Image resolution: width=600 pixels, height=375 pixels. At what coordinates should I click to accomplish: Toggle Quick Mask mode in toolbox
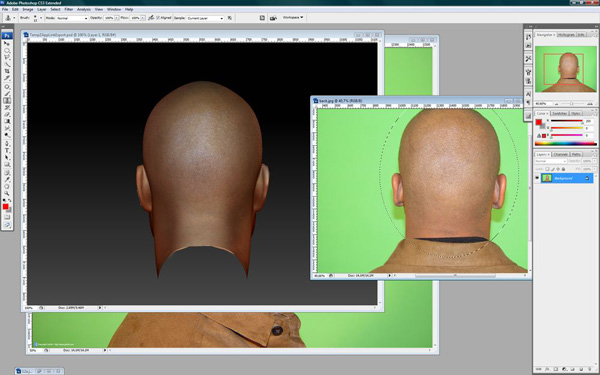coord(7,217)
